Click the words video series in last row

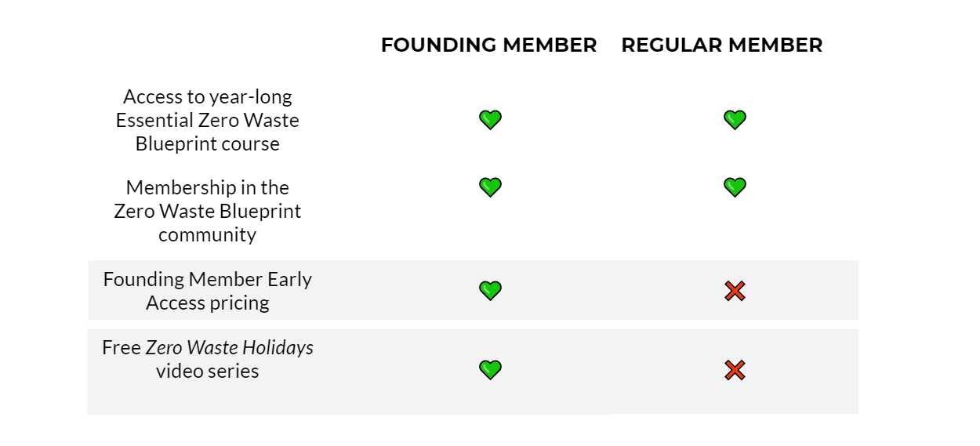[208, 371]
